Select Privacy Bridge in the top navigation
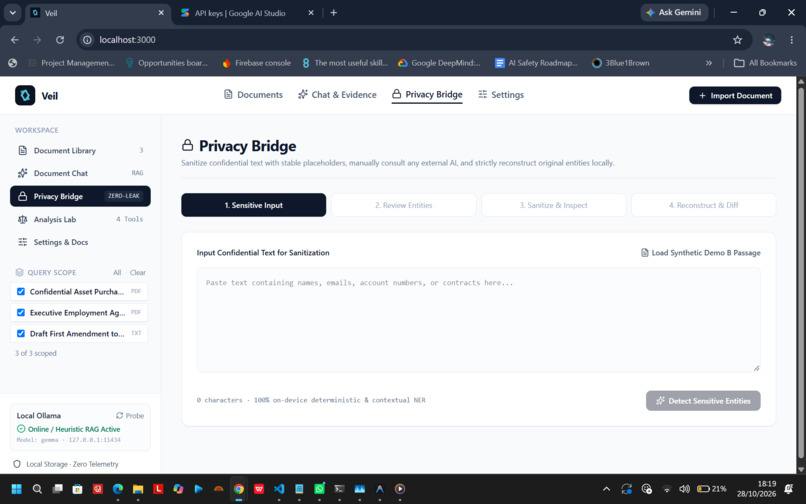 tap(427, 95)
